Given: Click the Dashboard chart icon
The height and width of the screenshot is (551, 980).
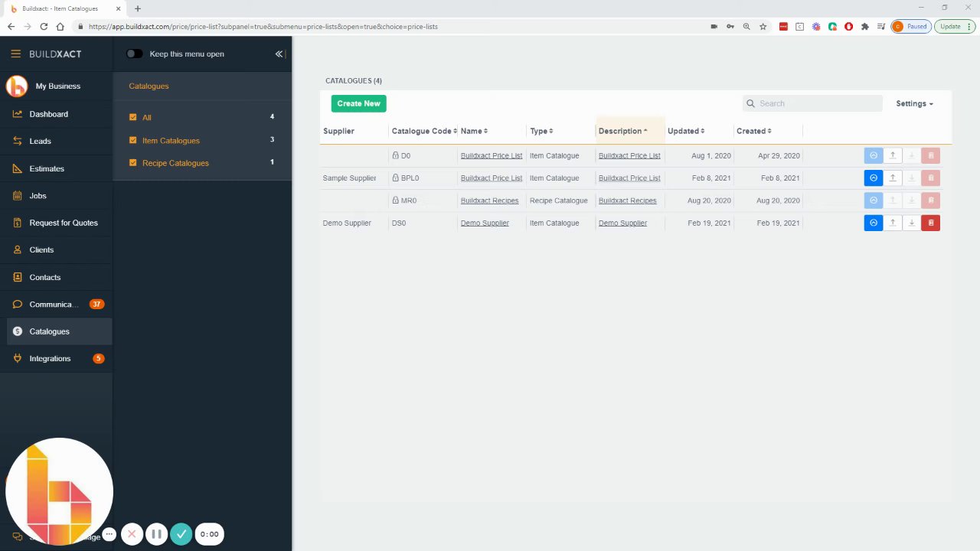Looking at the screenshot, I should point(18,114).
